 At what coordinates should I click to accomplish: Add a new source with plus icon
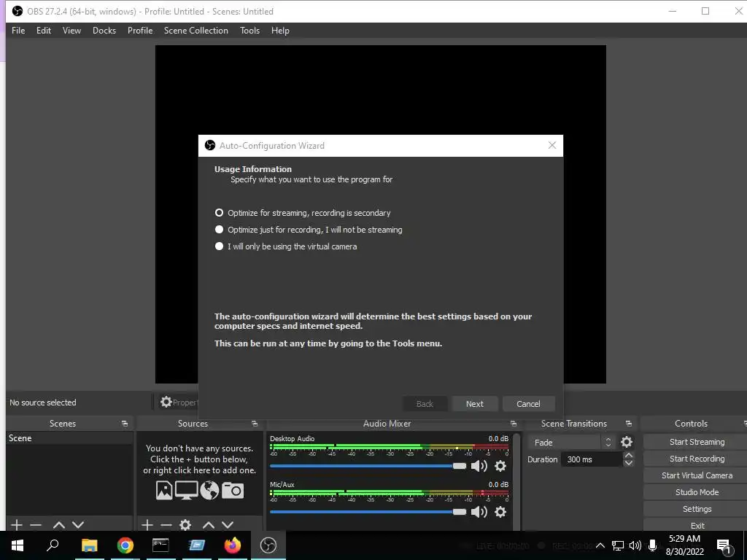(147, 525)
